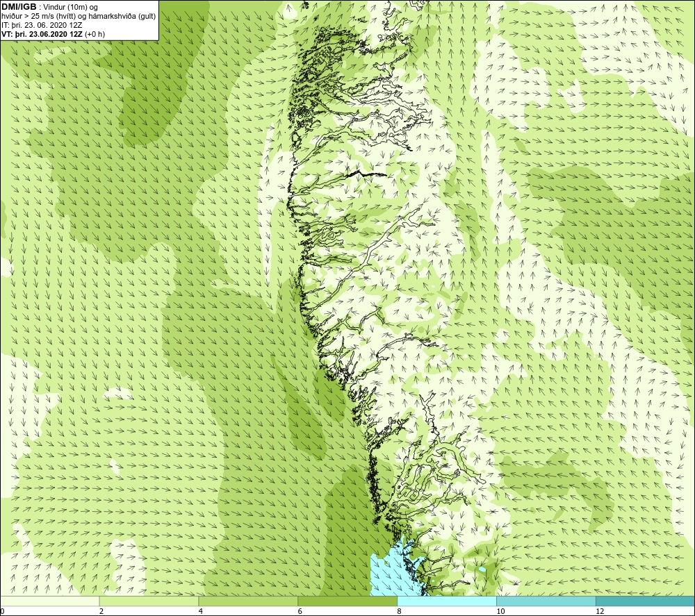The image size is (695, 616).
Task: Click the "IT: þri. 23. 06. 2020 12Z" line
Action: pos(42,25)
